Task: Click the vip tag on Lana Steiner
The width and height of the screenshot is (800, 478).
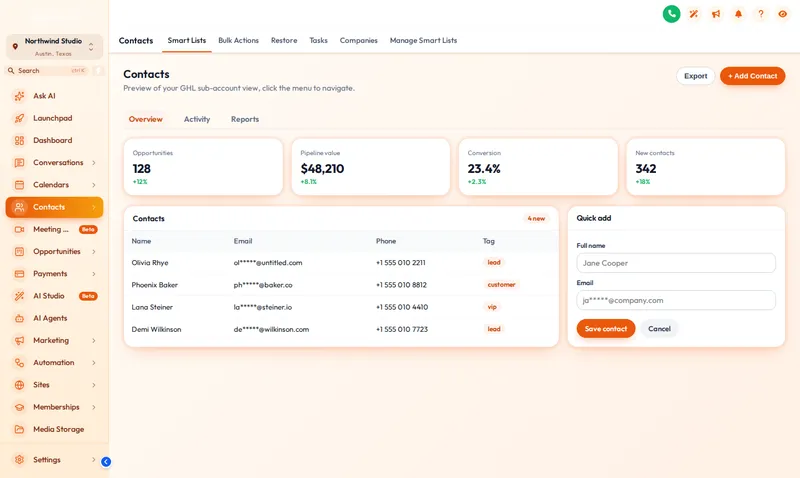Action: 492,307
